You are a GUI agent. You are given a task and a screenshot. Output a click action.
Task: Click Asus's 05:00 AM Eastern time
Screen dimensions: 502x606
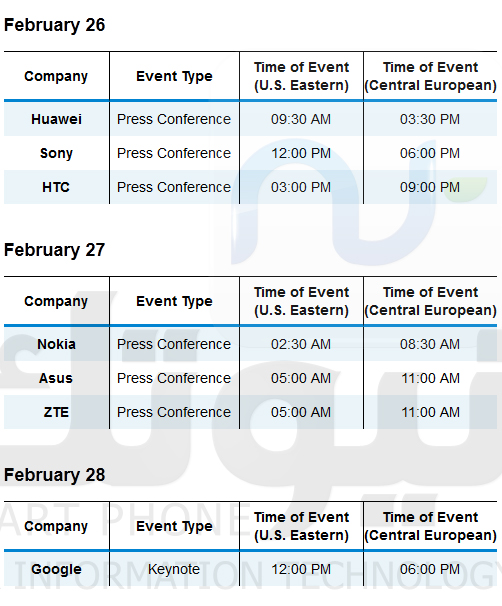click(301, 378)
